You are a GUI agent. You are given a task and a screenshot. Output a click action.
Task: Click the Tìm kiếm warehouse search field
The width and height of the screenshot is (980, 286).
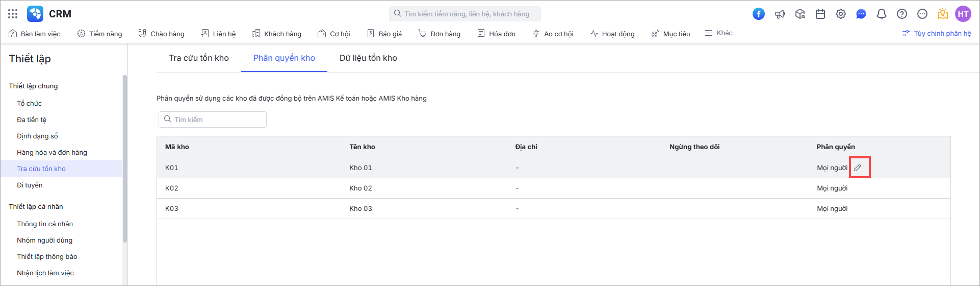213,120
